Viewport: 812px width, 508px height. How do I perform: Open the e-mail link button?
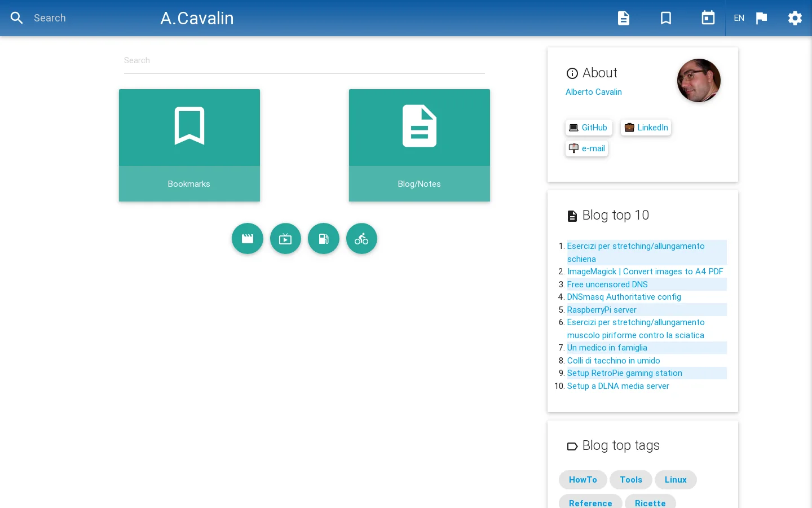[586, 148]
